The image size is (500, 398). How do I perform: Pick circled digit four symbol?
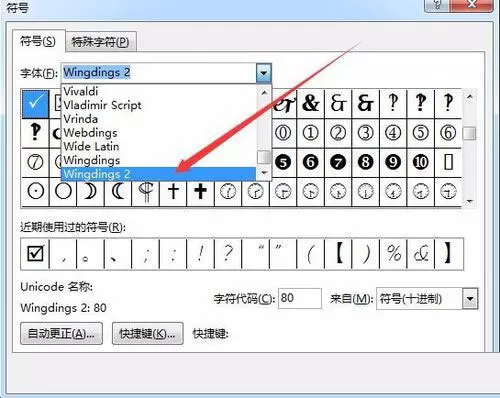(393, 133)
